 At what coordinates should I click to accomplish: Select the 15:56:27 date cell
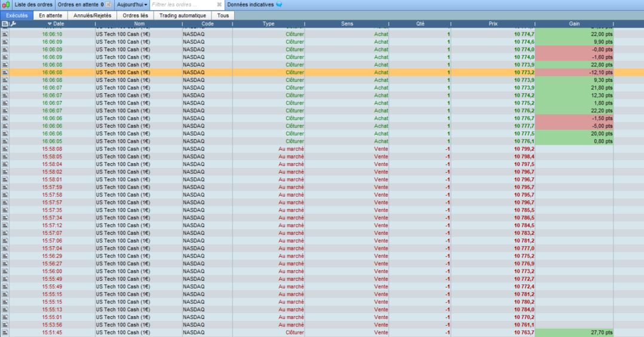click(x=52, y=264)
